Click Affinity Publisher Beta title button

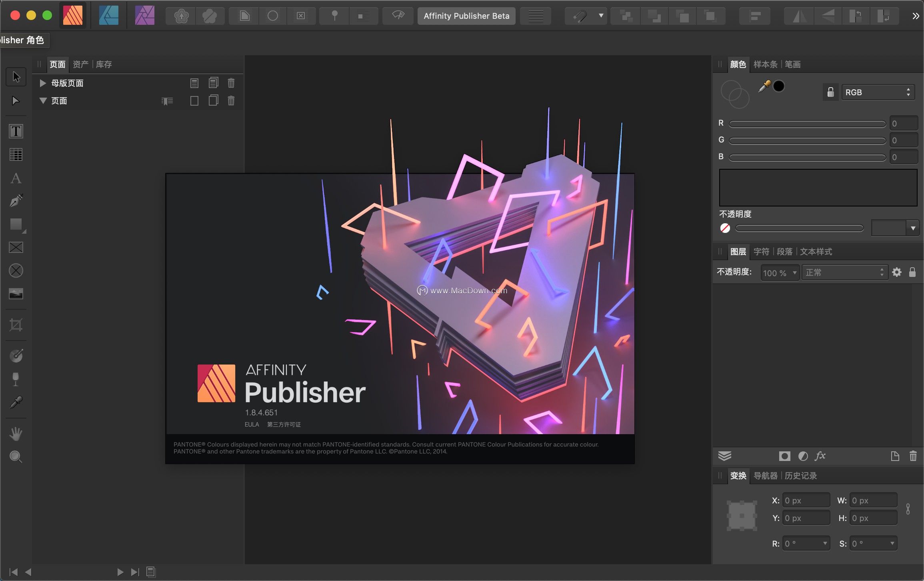466,16
